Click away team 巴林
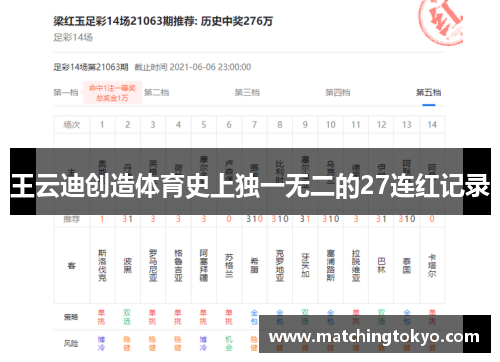This screenshot has height=362, width=500. click(x=381, y=266)
